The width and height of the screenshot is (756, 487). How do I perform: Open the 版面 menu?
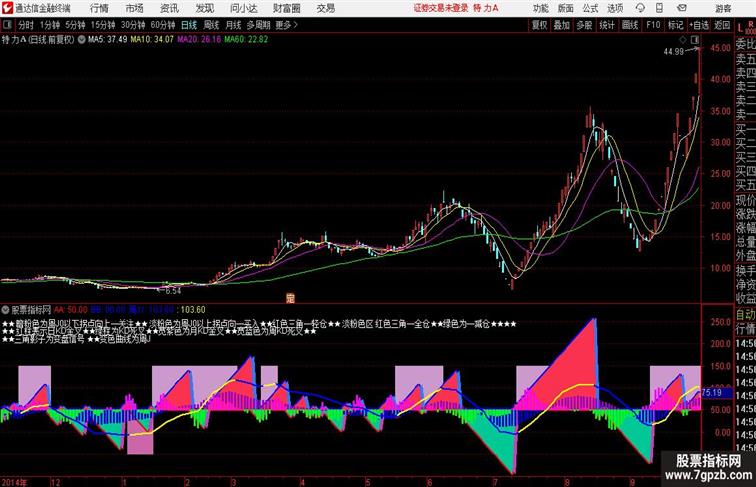[x=566, y=8]
